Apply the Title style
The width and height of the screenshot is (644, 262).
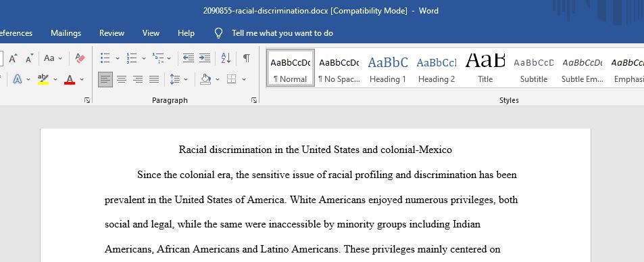pyautogui.click(x=485, y=68)
